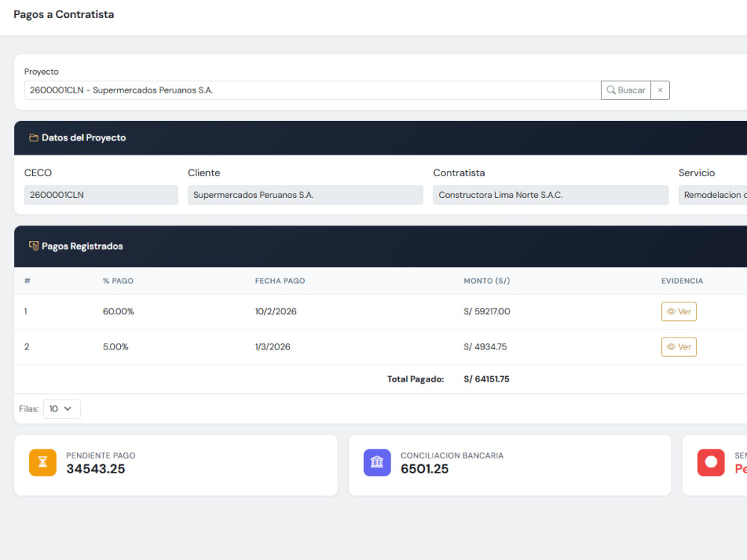747x560 pixels.
Task: Click the total S/ 64151.75
Action: point(486,379)
